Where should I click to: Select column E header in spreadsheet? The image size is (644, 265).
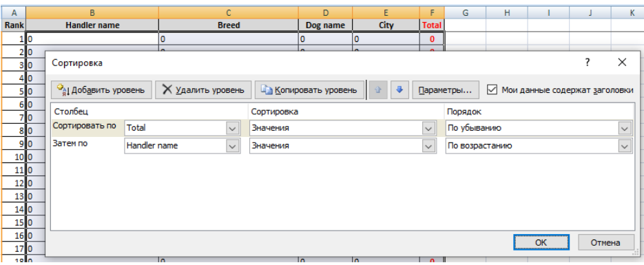click(x=386, y=12)
